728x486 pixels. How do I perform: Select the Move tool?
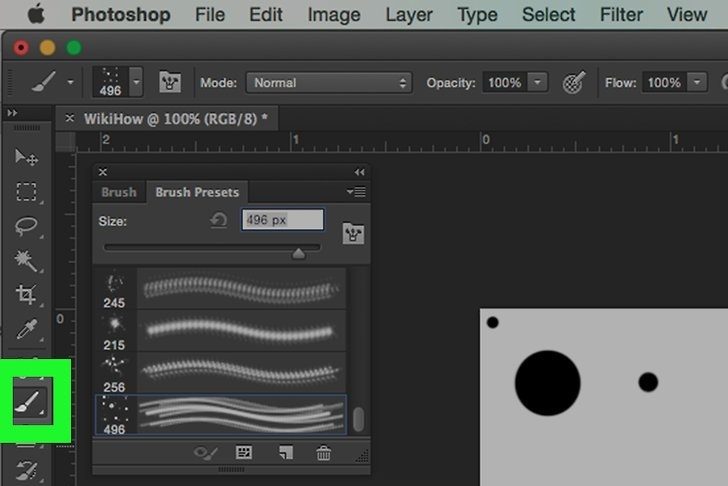click(27, 157)
